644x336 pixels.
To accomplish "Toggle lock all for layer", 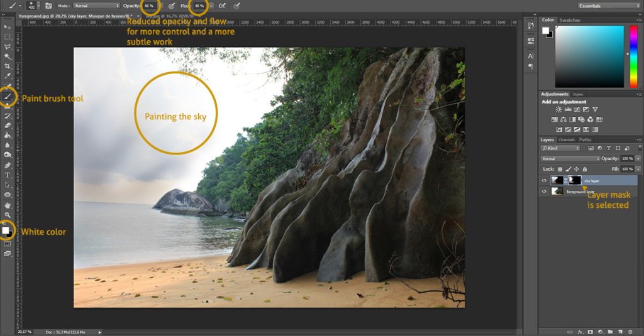I will [x=585, y=169].
